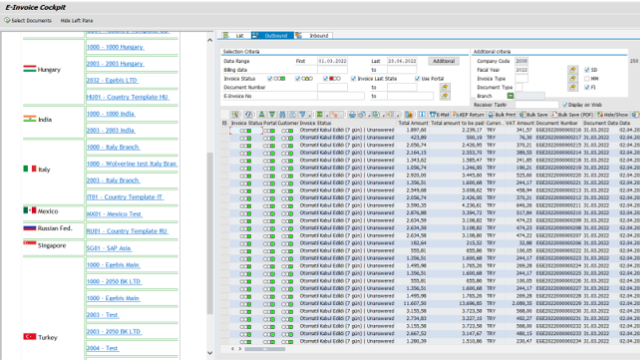Uncheck the FI checkbox
The image size is (640, 360).
pos(587,87)
